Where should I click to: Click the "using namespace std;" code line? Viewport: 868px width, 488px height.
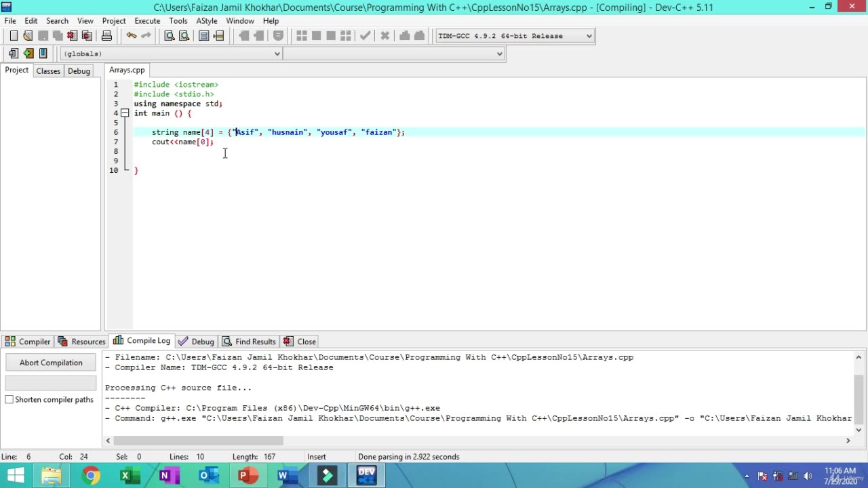(x=178, y=104)
